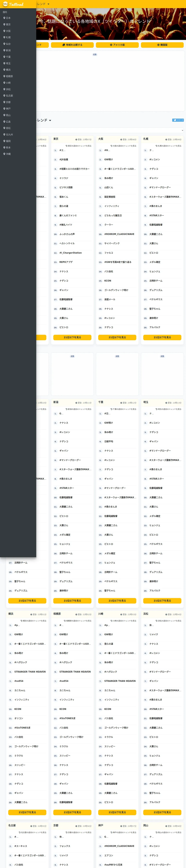Click the map pin icon beside 埼玉
The height and width of the screenshot is (868, 186).
pyautogui.click(x=4, y=63)
